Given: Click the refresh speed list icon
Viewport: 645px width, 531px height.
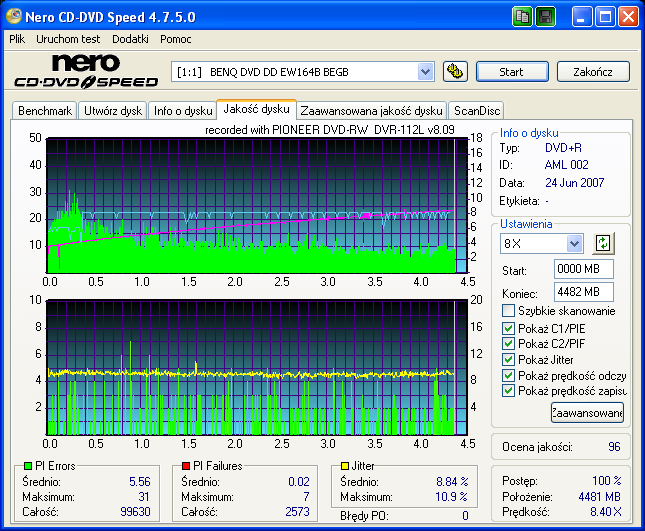Looking at the screenshot, I should 603,243.
